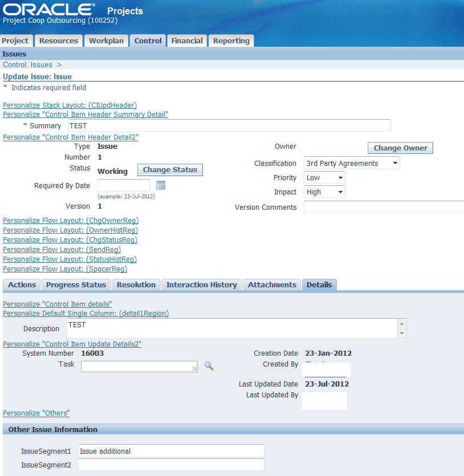The image size is (464, 476).
Task: Select the Financial tab in top navigation
Action: point(186,40)
